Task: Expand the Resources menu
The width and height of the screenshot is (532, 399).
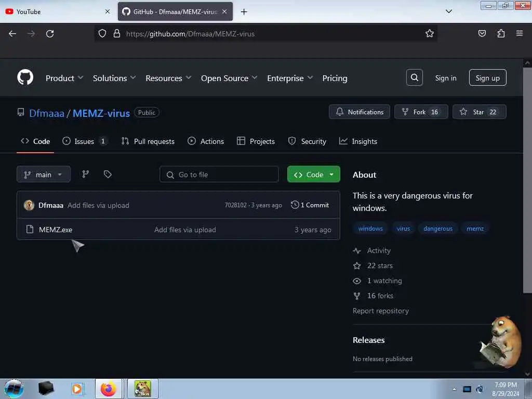Action: (168, 78)
